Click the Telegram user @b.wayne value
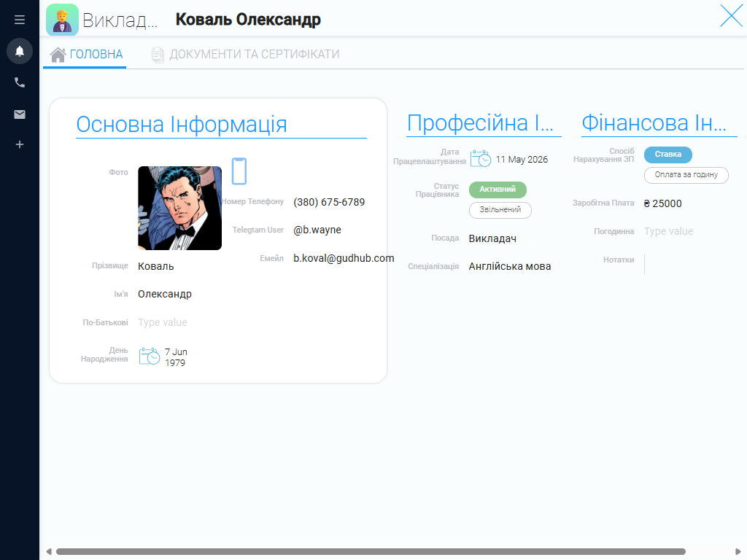Screen dimensions: 747x560 [x=317, y=230]
